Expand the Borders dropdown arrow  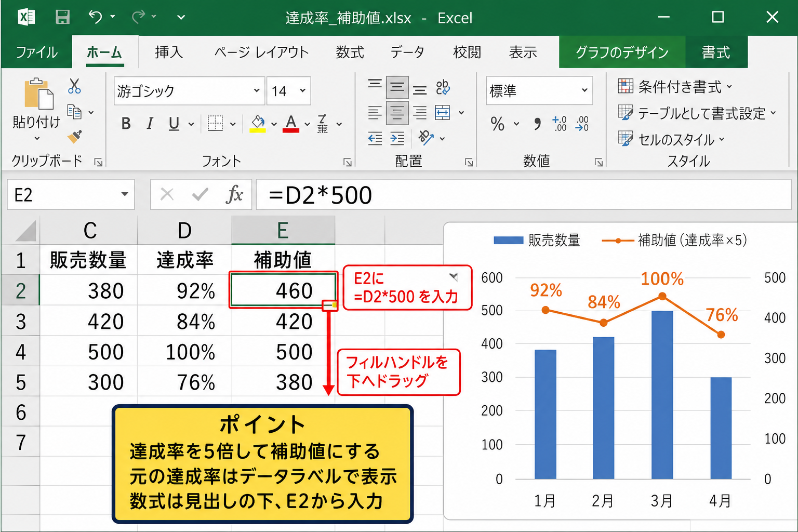tap(233, 124)
